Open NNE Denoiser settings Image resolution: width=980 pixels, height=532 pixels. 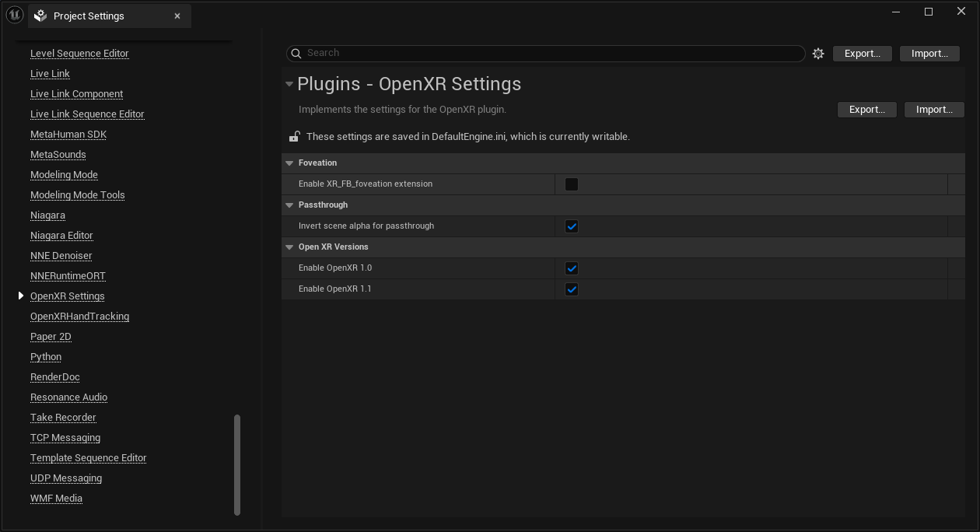point(61,256)
